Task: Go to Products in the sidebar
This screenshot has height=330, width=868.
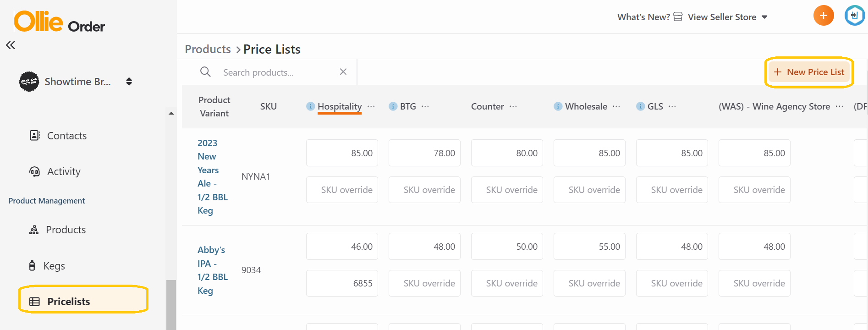Action: coord(66,230)
